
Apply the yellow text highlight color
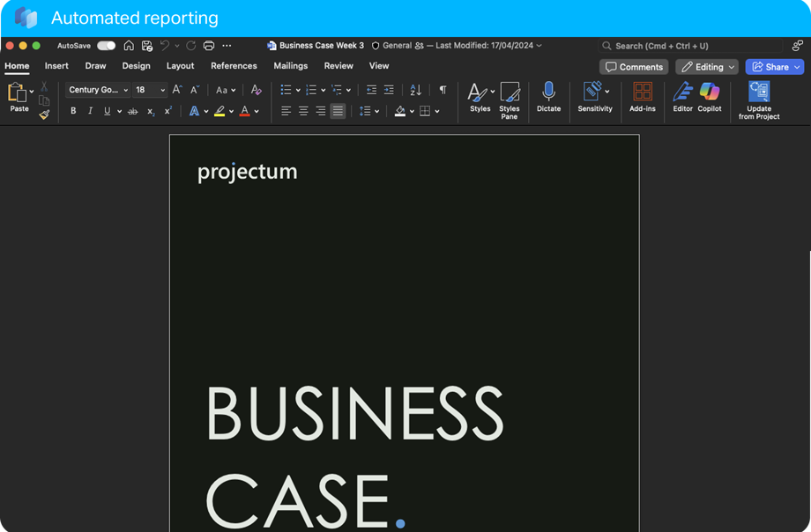tap(219, 111)
